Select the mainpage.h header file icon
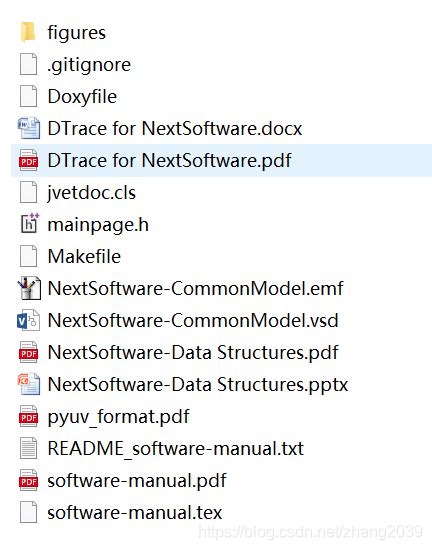The width and height of the screenshot is (432, 550). pyautogui.click(x=29, y=224)
